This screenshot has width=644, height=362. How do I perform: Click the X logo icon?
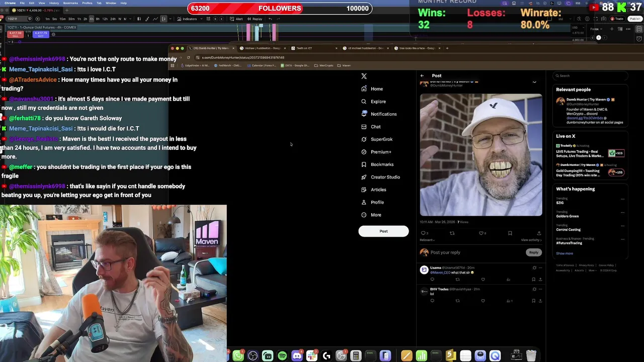[364, 76]
